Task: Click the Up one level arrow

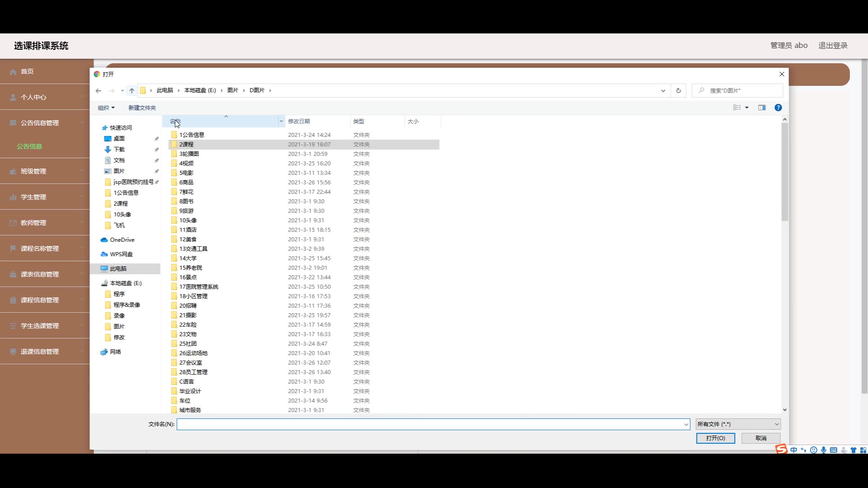Action: [132, 90]
